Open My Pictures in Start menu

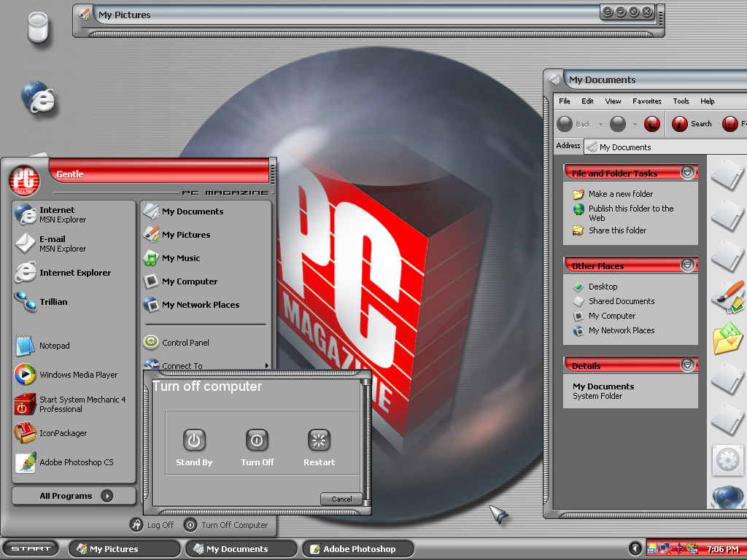pyautogui.click(x=206, y=234)
